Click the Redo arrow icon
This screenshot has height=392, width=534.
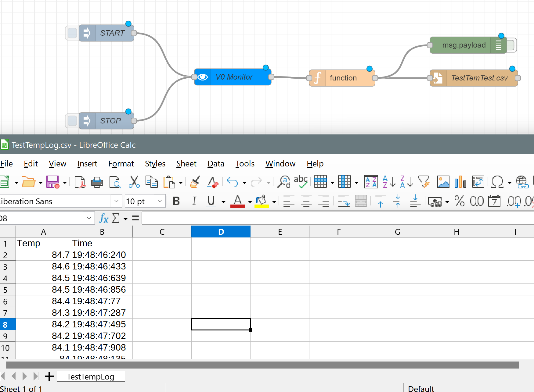256,182
